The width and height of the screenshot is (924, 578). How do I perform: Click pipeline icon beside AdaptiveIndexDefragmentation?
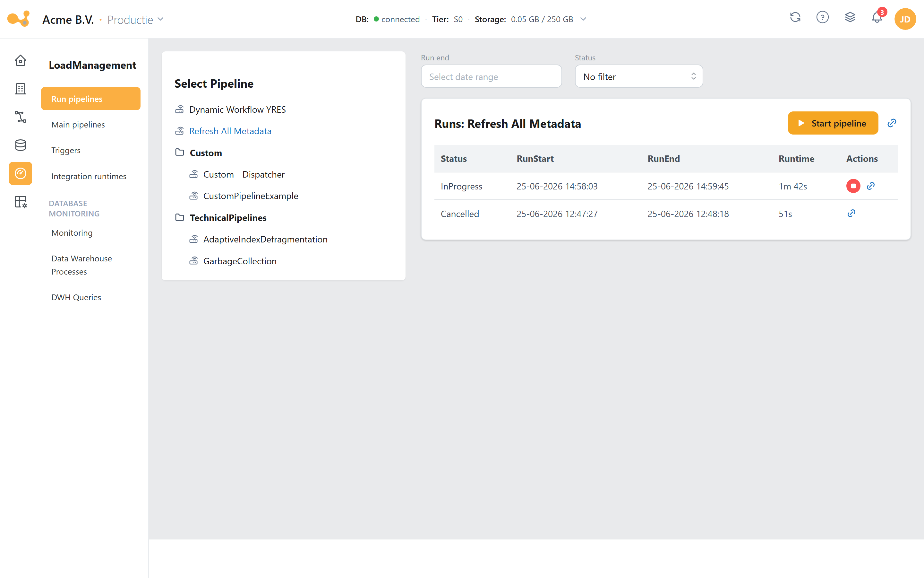193,239
